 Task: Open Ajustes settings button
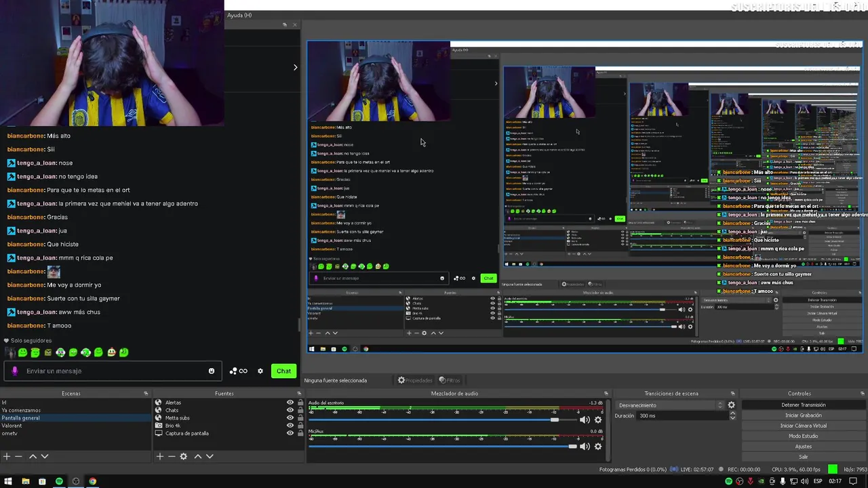click(804, 447)
